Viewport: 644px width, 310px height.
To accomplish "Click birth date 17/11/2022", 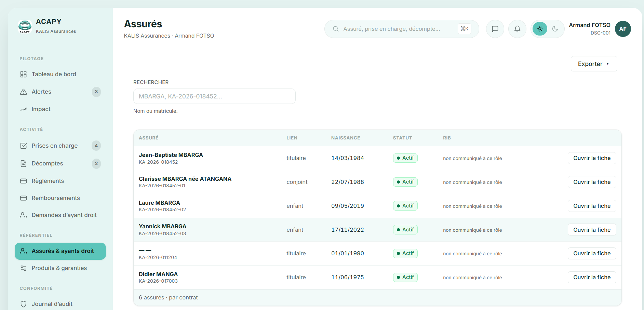I will (347, 230).
